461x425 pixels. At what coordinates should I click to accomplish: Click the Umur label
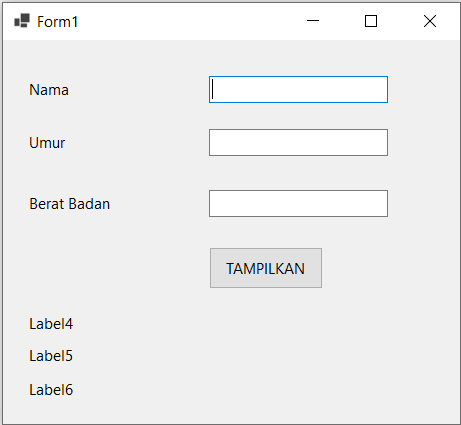(x=47, y=143)
